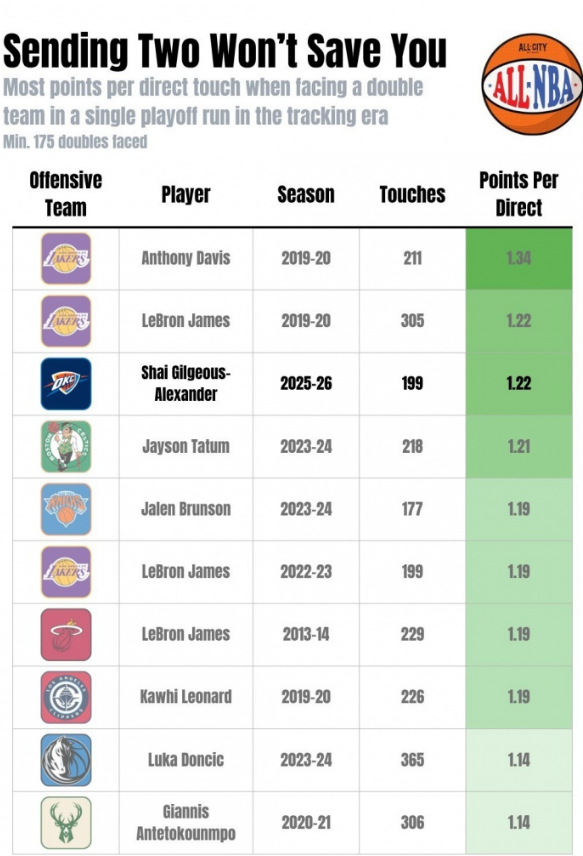Click the OKC Thunder team logo
Viewport: 583px width, 856px height.
(x=66, y=384)
